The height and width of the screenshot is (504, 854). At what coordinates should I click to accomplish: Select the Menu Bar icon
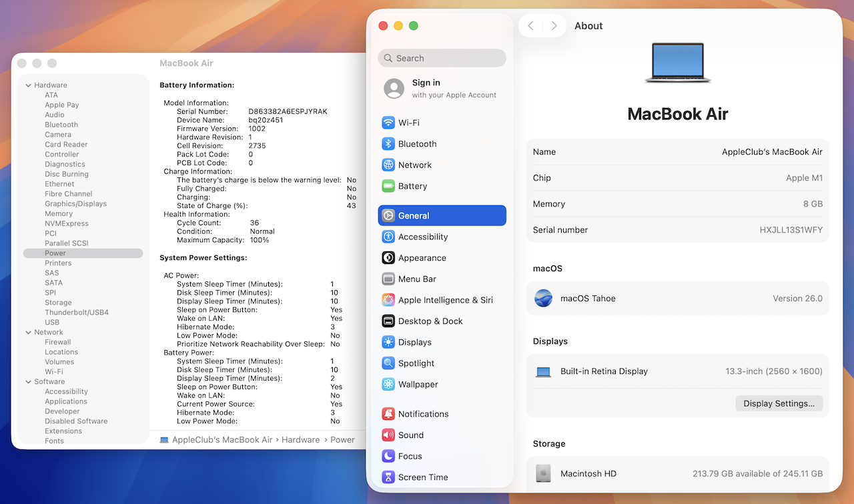(x=388, y=279)
